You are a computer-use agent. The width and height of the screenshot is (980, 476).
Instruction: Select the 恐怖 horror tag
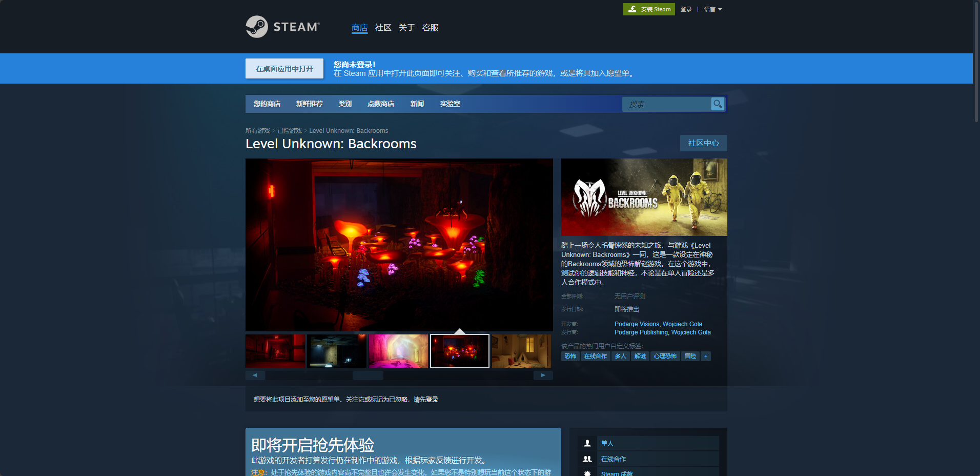[x=570, y=356]
